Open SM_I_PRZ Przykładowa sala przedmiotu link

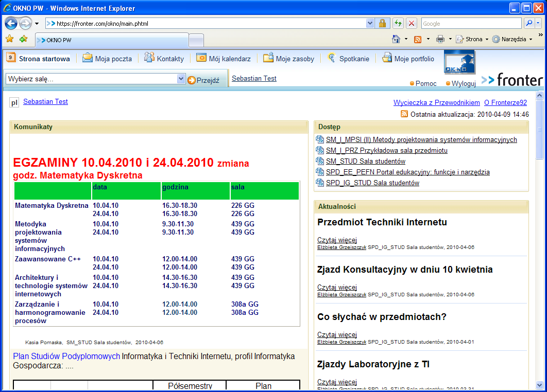386,150
